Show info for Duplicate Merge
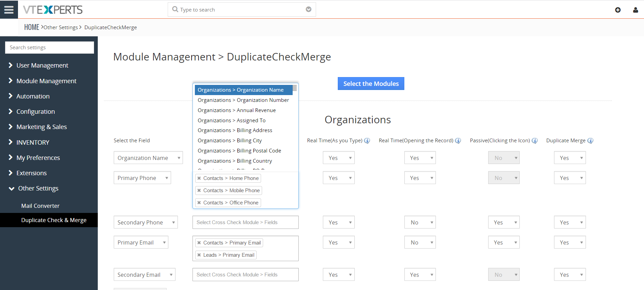 590,141
